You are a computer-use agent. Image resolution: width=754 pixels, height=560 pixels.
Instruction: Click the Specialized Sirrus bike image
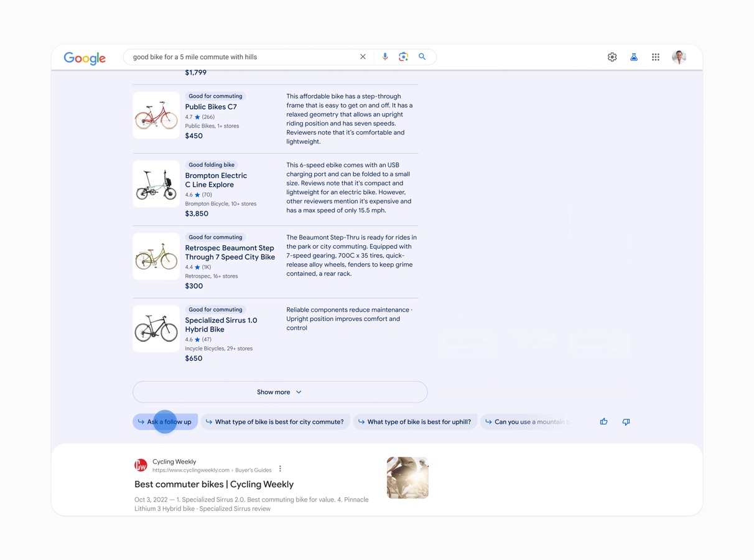pos(156,329)
